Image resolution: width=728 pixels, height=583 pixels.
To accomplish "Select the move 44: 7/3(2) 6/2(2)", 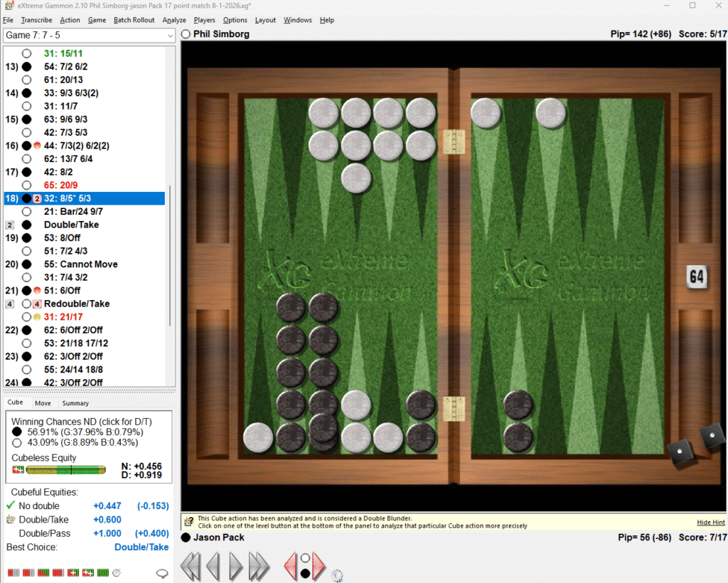I will pyautogui.click(x=77, y=146).
